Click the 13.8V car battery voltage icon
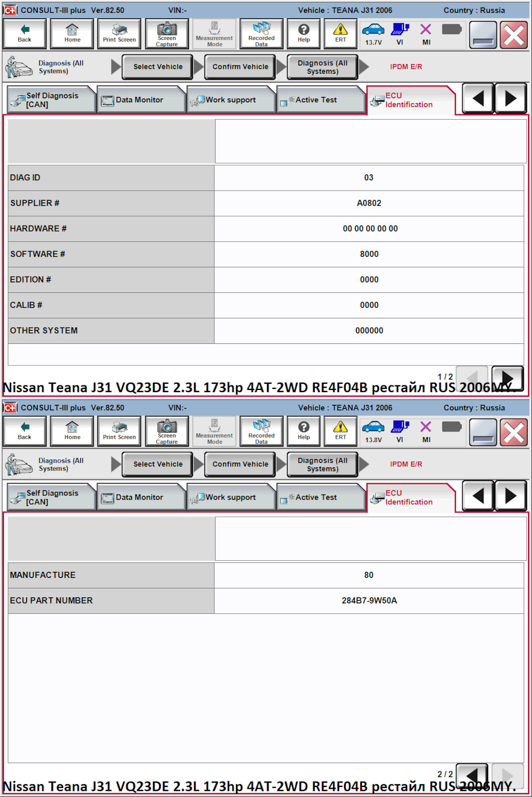The image size is (532, 797). pos(373,432)
